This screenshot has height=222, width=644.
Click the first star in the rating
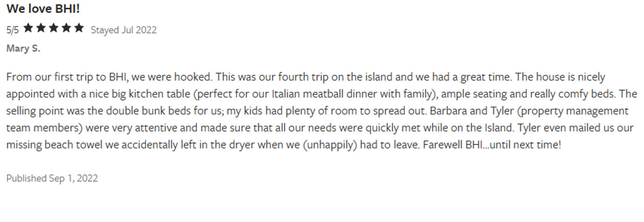coord(28,29)
